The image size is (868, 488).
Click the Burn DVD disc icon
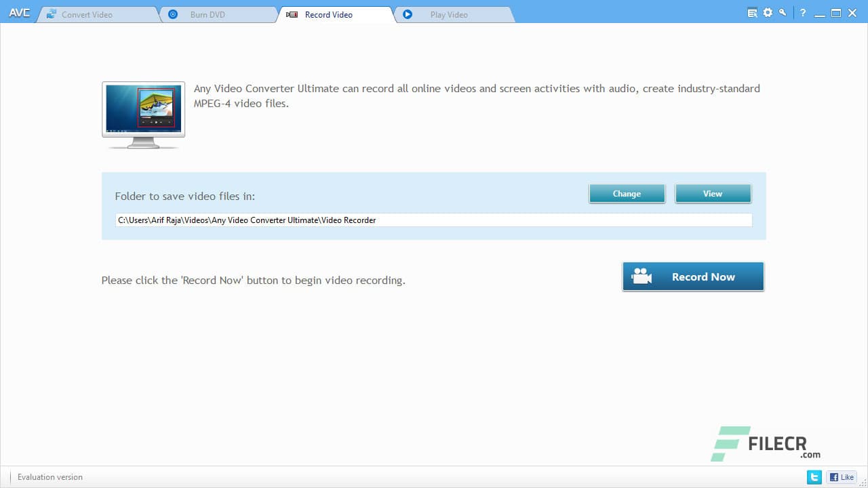point(172,14)
